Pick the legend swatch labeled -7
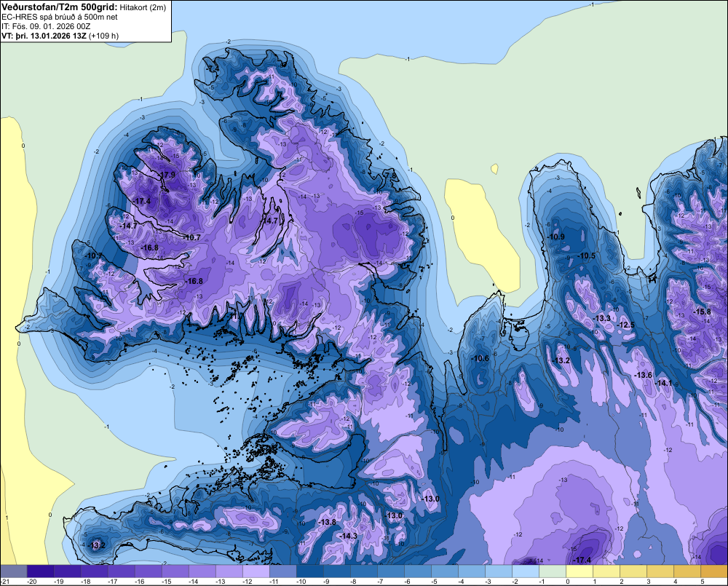The height and width of the screenshot is (586, 728). pyautogui.click(x=391, y=571)
